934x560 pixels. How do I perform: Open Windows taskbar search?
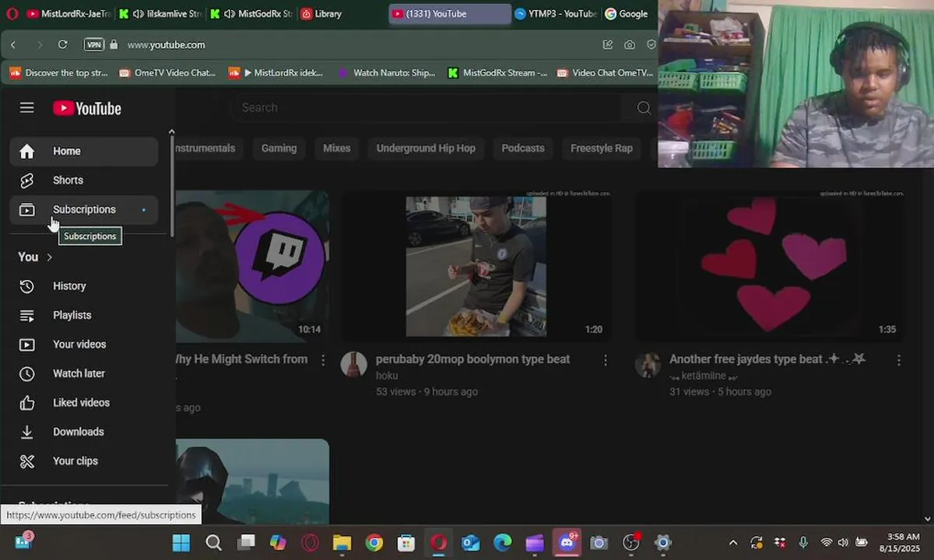(x=213, y=543)
